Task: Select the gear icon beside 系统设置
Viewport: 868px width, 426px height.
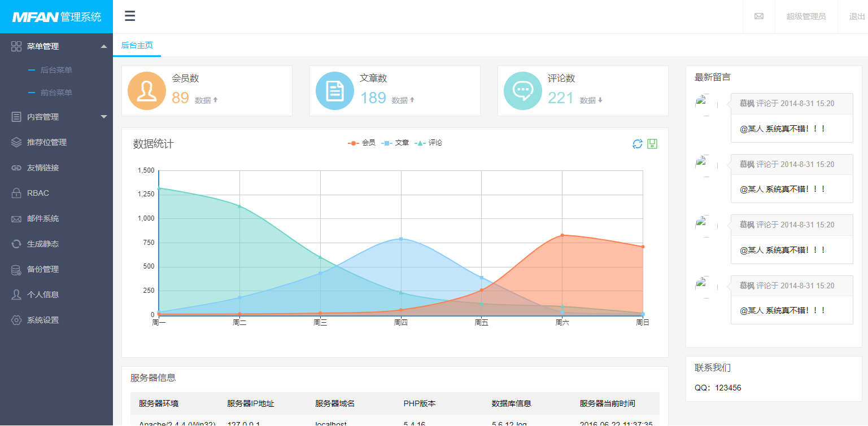Action: click(x=16, y=320)
